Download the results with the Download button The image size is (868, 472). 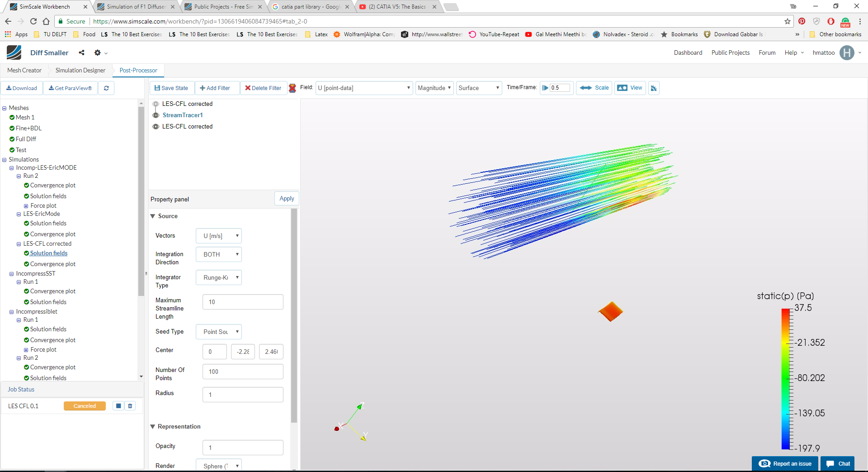click(x=22, y=88)
